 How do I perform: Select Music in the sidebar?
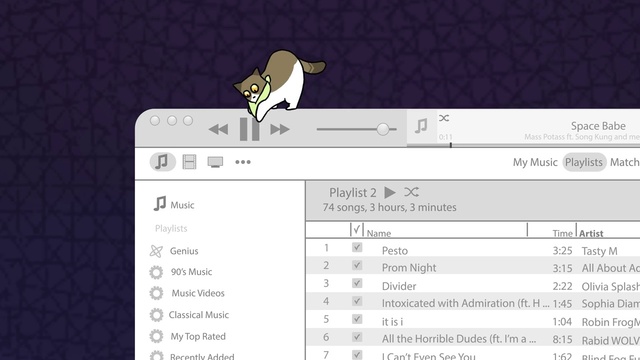point(182,205)
